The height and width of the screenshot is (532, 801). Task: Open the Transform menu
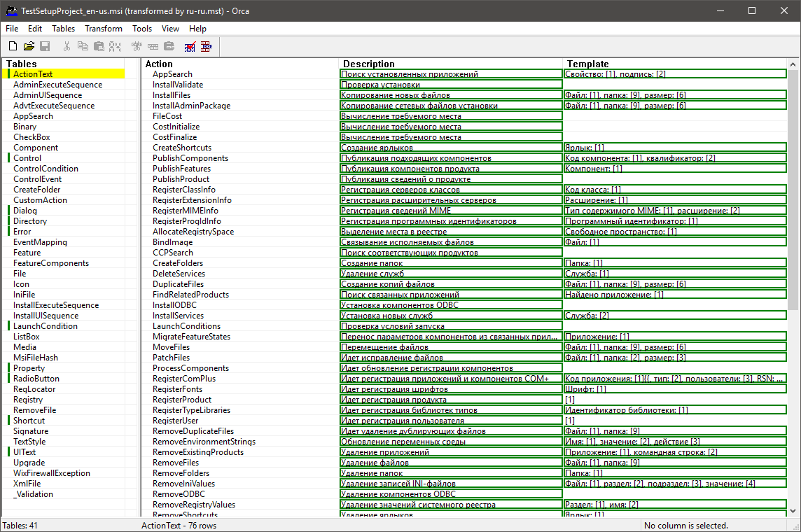coord(103,29)
